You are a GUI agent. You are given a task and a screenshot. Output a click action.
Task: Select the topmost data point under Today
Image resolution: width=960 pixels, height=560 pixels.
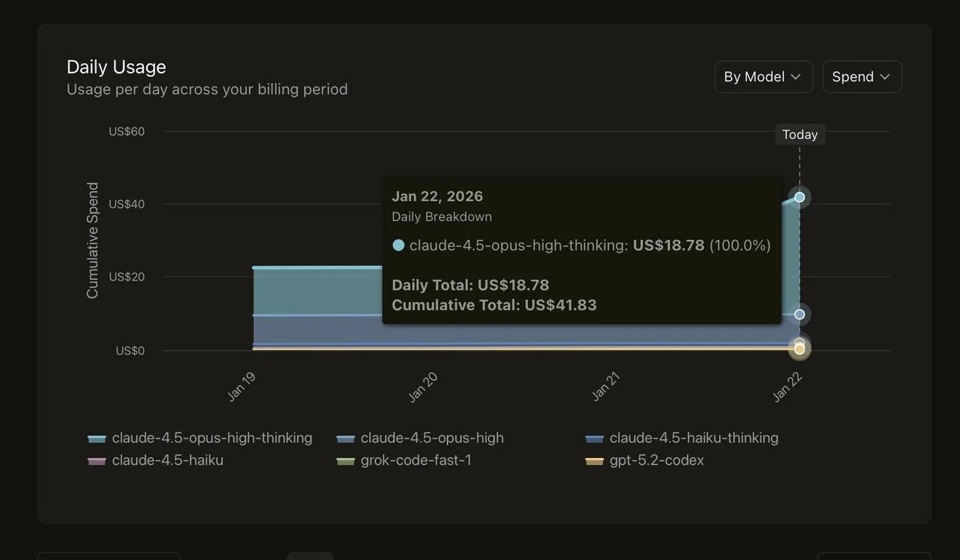[799, 197]
